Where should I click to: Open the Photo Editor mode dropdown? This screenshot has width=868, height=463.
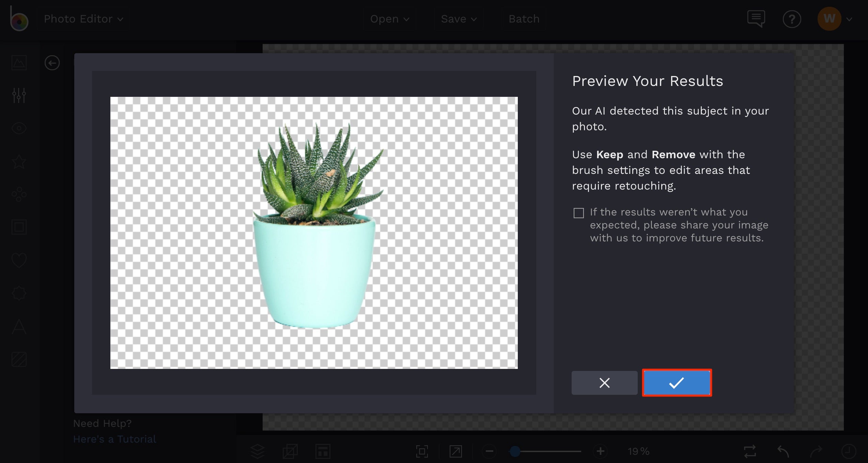[x=83, y=19]
